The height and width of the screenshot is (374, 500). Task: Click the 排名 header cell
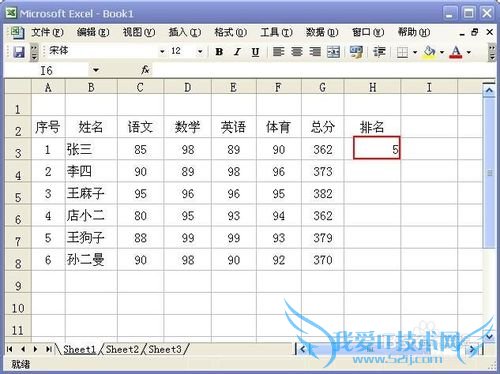pyautogui.click(x=372, y=127)
